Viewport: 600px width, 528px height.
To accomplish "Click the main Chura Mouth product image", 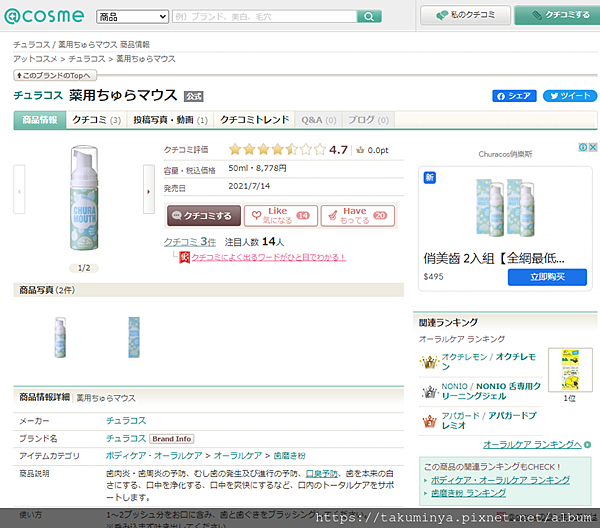I will point(84,198).
